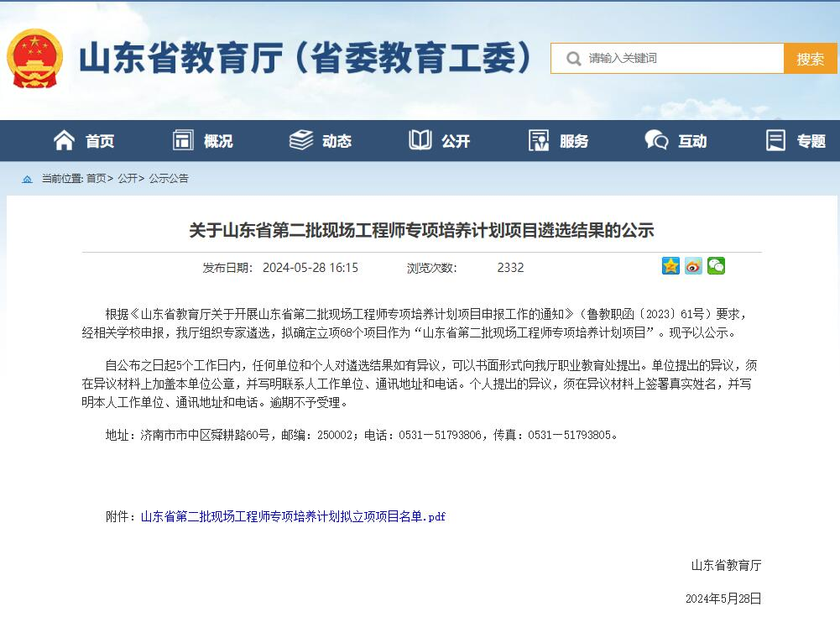Click the document icon beside 专题
Image resolution: width=840 pixels, height=617 pixels.
775,140
